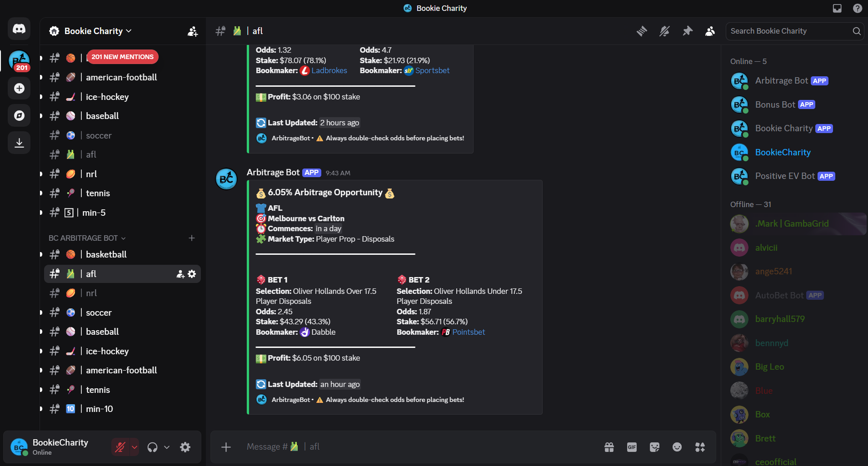Click '6.05% Arbitrage Opportunity' embed title

tap(325, 193)
